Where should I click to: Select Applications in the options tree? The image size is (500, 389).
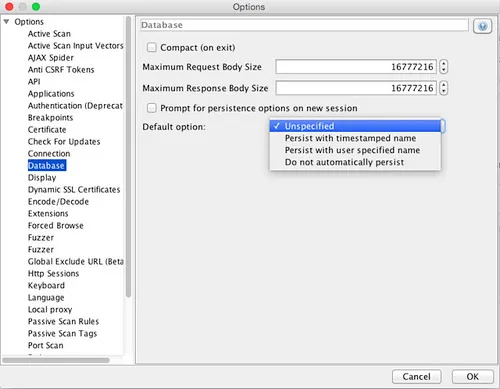(51, 94)
